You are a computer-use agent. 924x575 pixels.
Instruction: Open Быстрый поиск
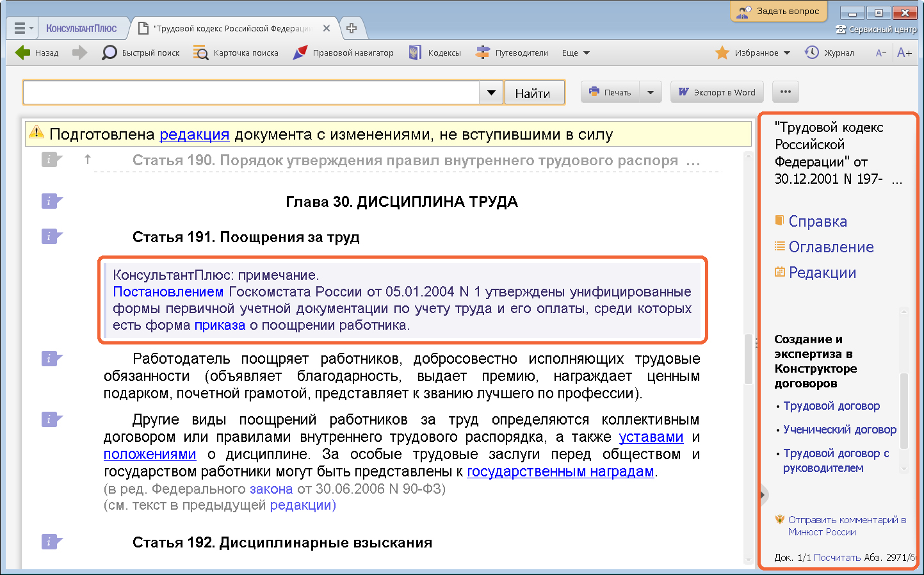coord(141,53)
